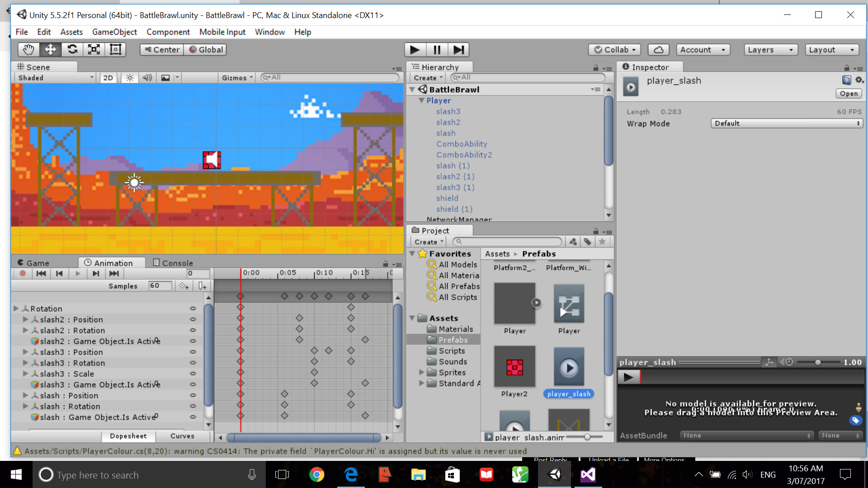Select the Rotate tool in the toolbar
The image size is (868, 488).
[x=72, y=50]
